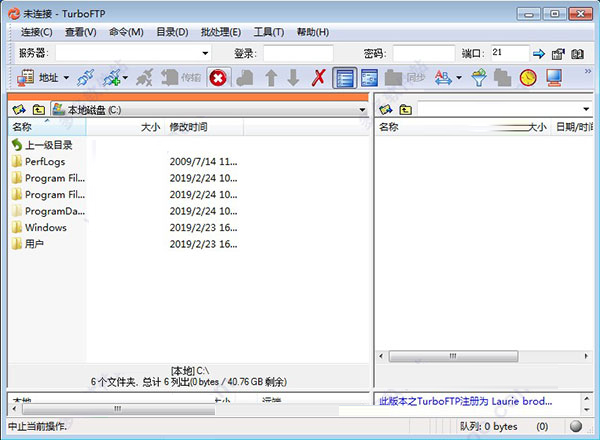The height and width of the screenshot is (440, 600).
Task: Open the quick connect dropdown arrow
Action: [125, 78]
